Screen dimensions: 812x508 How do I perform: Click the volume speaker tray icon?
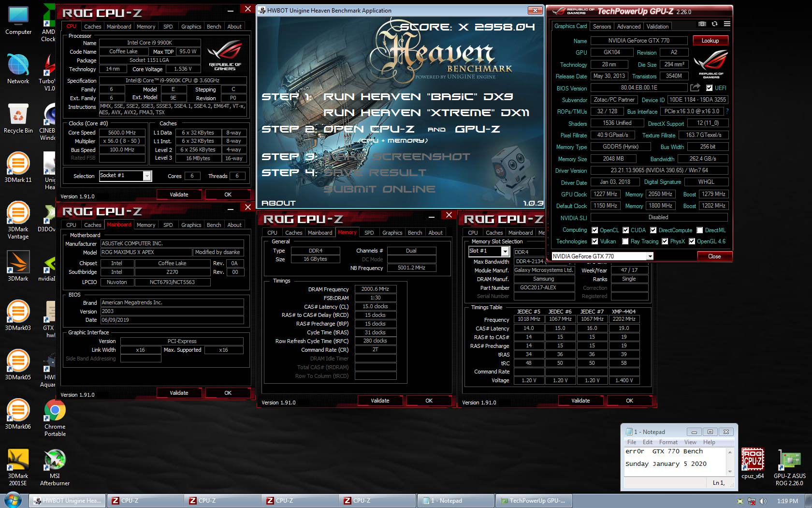(x=763, y=501)
